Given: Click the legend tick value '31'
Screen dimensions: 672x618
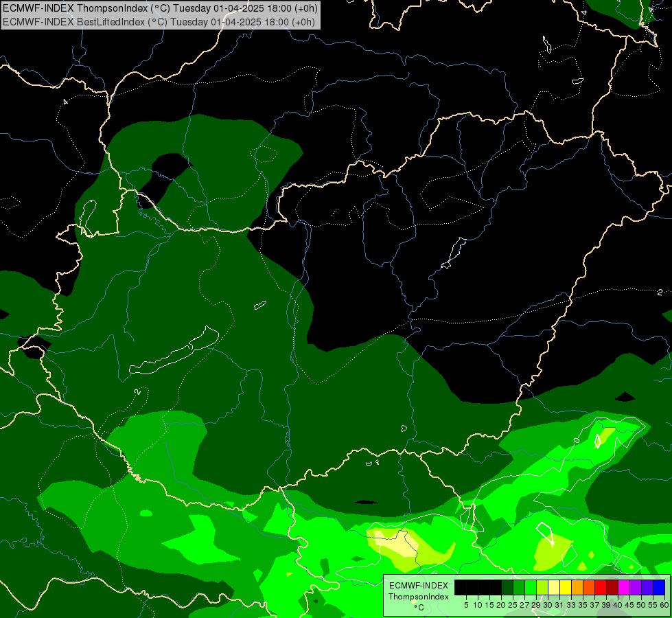Looking at the screenshot, I should [x=559, y=605].
